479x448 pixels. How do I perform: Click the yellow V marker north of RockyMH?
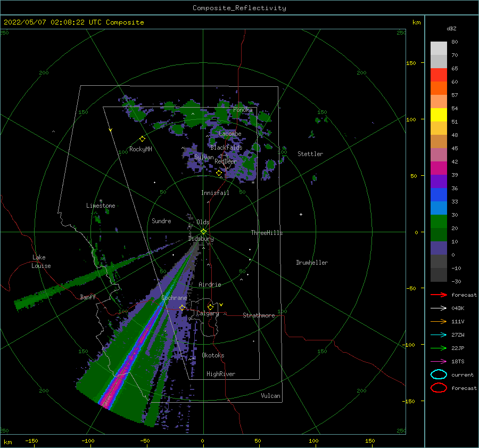111,130
